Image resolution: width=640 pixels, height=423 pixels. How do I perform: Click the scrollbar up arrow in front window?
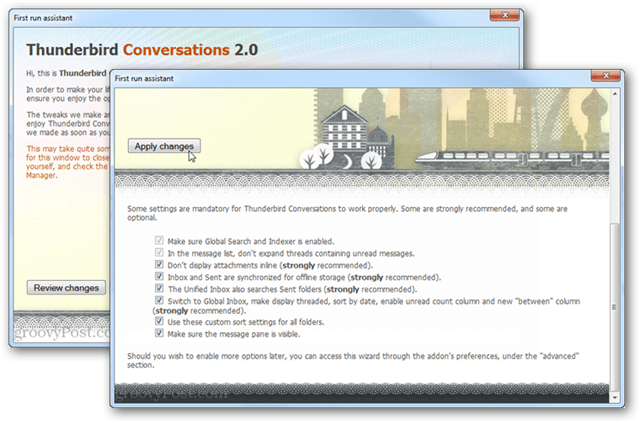[615, 94]
